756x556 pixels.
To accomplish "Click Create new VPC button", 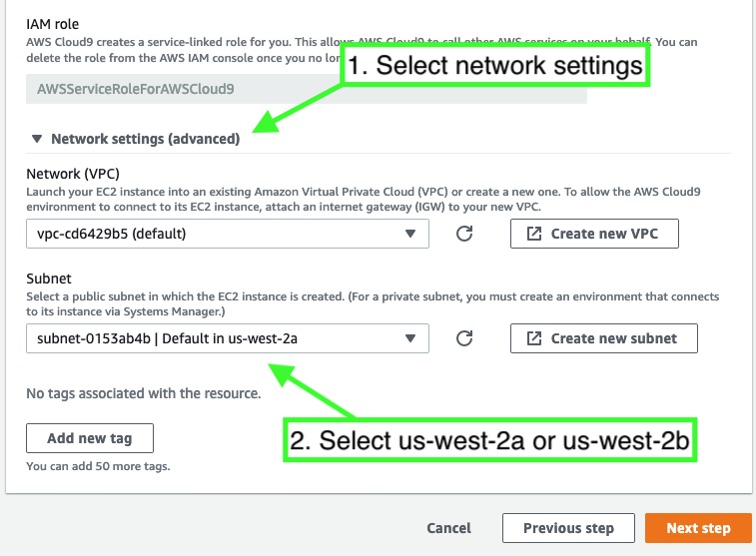I will (x=594, y=234).
